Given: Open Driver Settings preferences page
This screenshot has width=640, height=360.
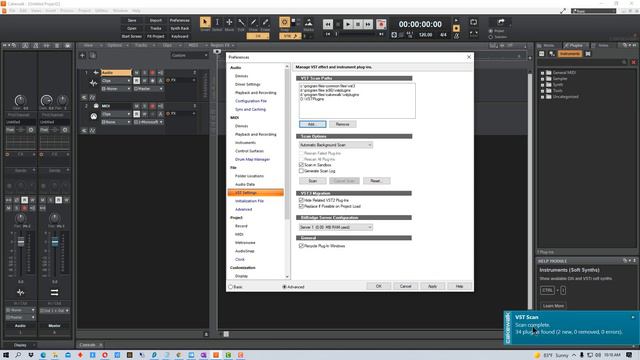Looking at the screenshot, I should [x=247, y=84].
